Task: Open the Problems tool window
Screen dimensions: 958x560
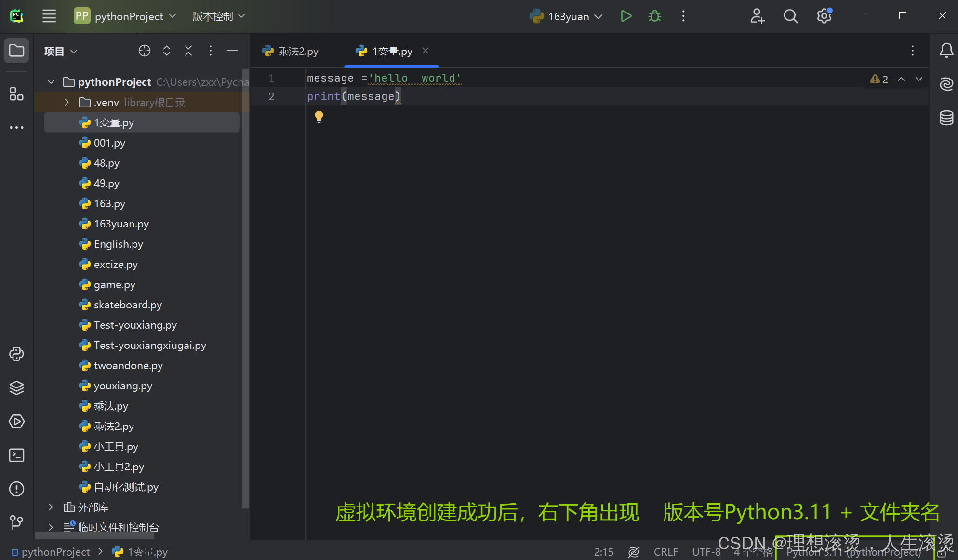Action: point(16,489)
